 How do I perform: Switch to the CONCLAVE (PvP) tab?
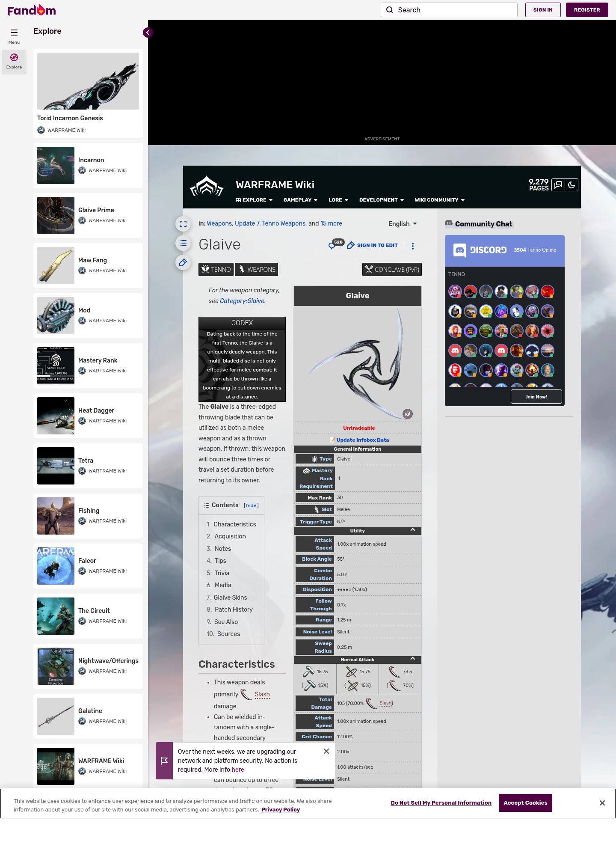tap(392, 269)
